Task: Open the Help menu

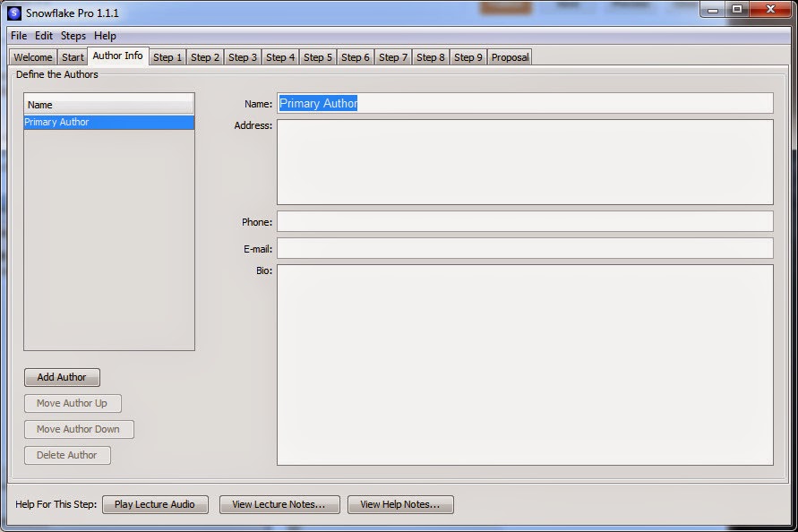Action: 105,36
